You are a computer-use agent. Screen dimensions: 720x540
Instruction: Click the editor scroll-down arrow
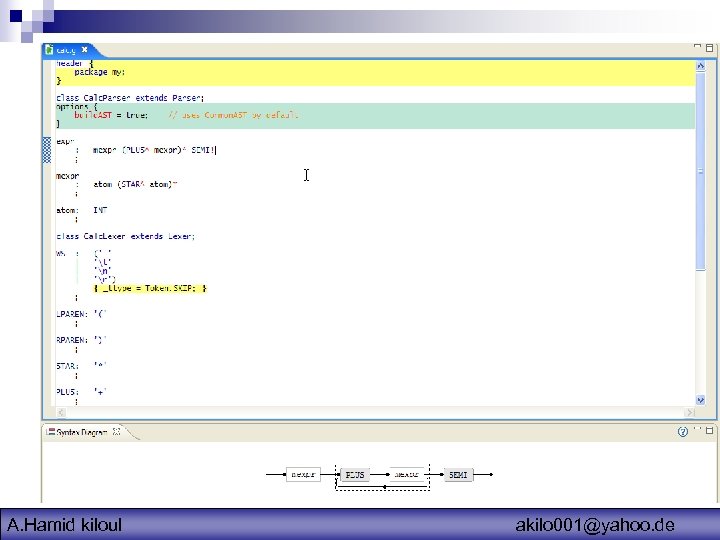700,400
